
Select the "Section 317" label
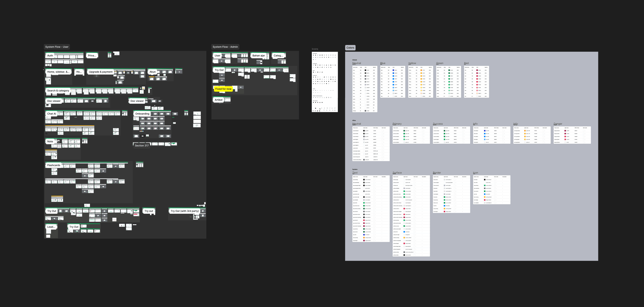141,145
